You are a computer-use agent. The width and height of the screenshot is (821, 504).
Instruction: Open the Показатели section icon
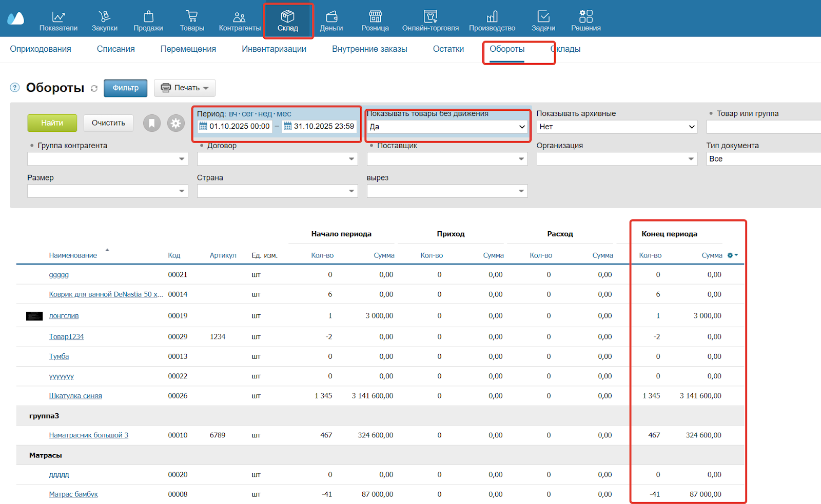click(58, 17)
